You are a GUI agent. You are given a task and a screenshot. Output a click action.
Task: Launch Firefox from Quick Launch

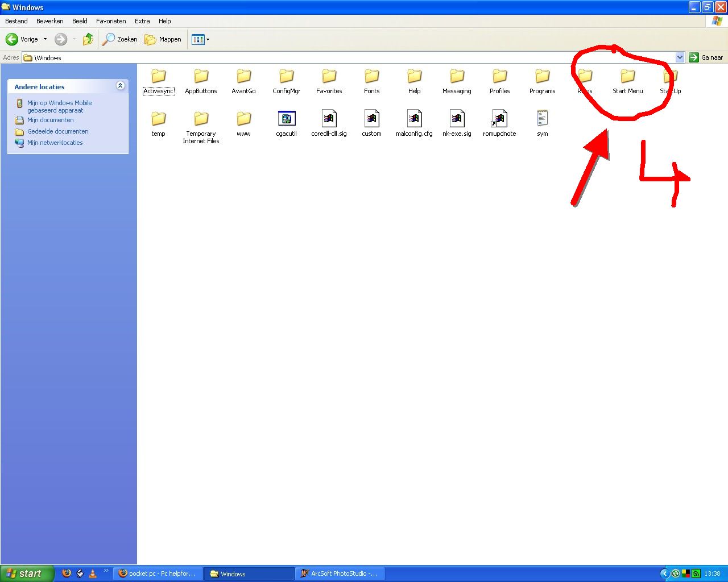pyautogui.click(x=67, y=573)
